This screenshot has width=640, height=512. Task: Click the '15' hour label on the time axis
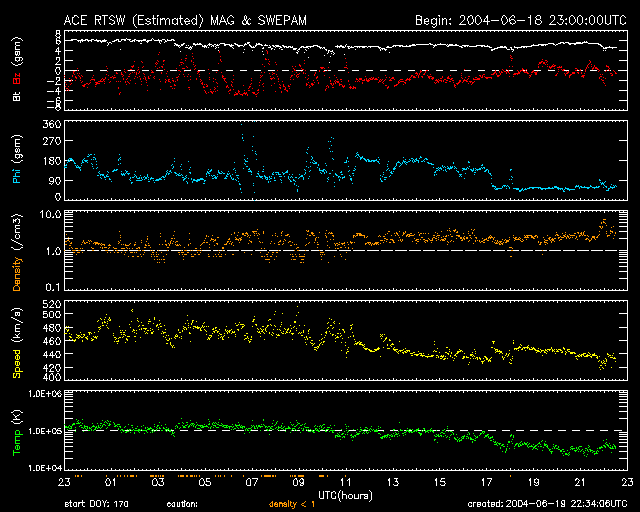pos(440,482)
